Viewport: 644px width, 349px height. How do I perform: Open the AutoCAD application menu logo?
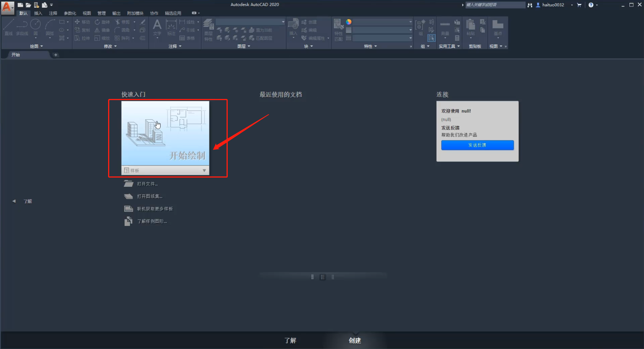pyautogui.click(x=7, y=7)
